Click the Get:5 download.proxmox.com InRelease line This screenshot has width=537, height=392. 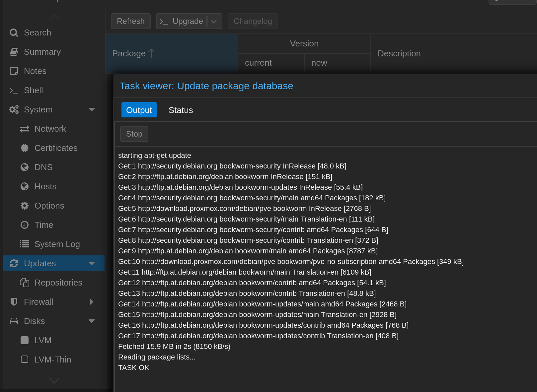pos(245,209)
